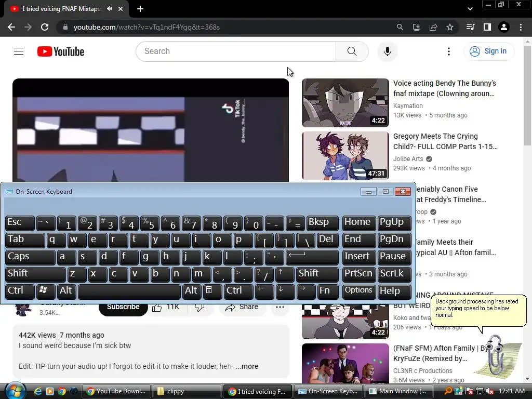Image resolution: width=532 pixels, height=399 pixels.
Task: Click the search magnifier button on YouTube
Action: (352, 51)
